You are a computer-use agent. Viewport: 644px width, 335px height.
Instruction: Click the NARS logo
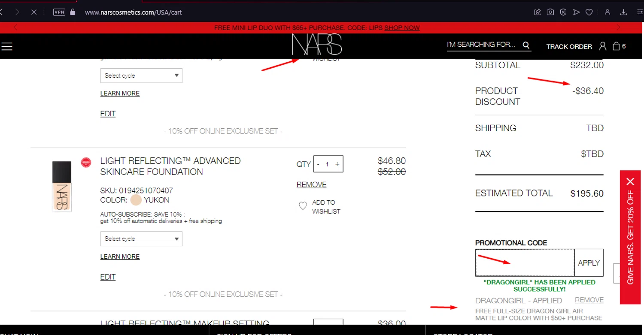317,44
